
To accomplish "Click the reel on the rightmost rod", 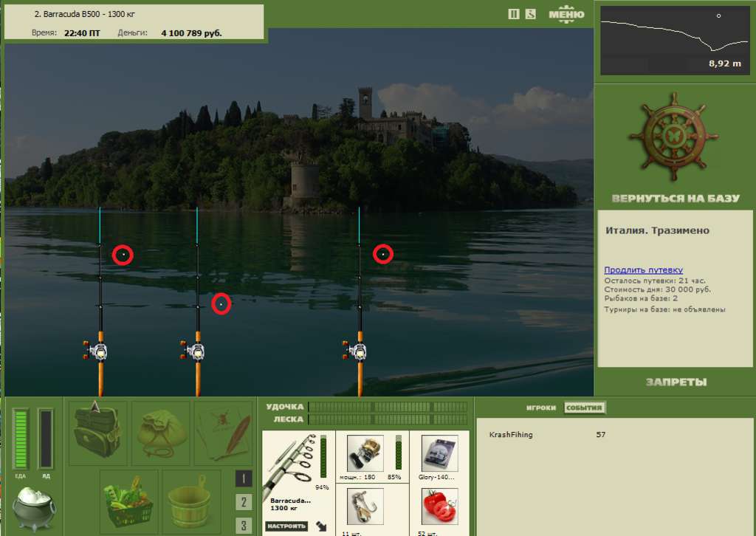I will click(x=356, y=351).
